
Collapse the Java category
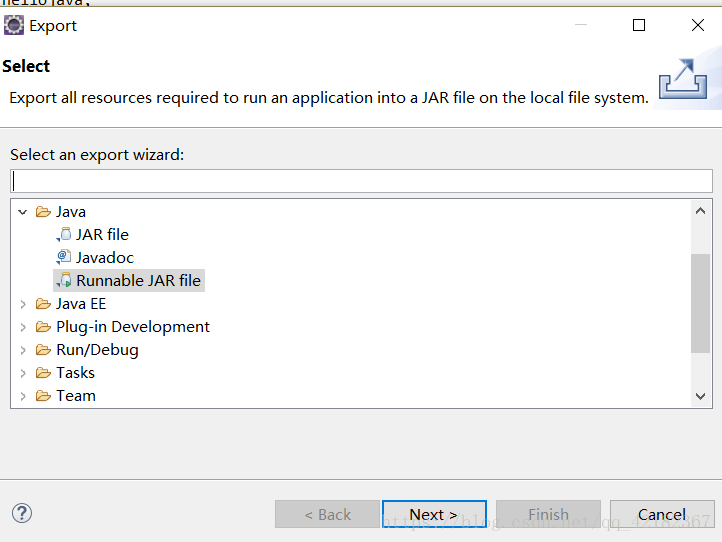(23, 212)
